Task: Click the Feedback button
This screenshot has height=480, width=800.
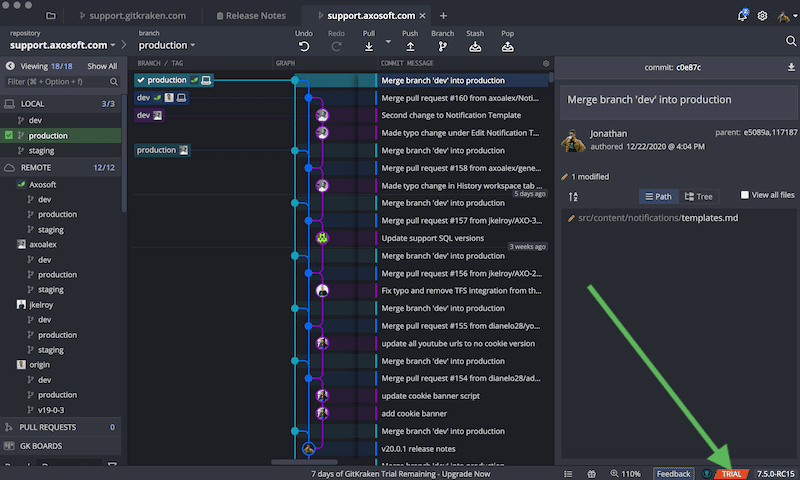Action: pos(673,473)
